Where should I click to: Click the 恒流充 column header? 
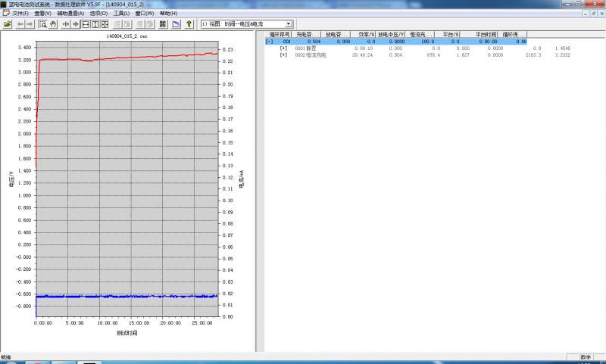click(420, 34)
